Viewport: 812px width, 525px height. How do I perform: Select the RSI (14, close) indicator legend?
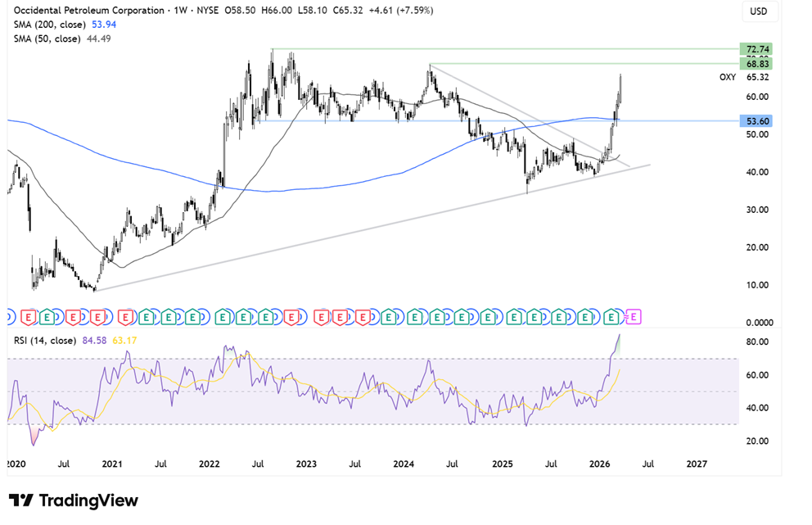[44, 341]
